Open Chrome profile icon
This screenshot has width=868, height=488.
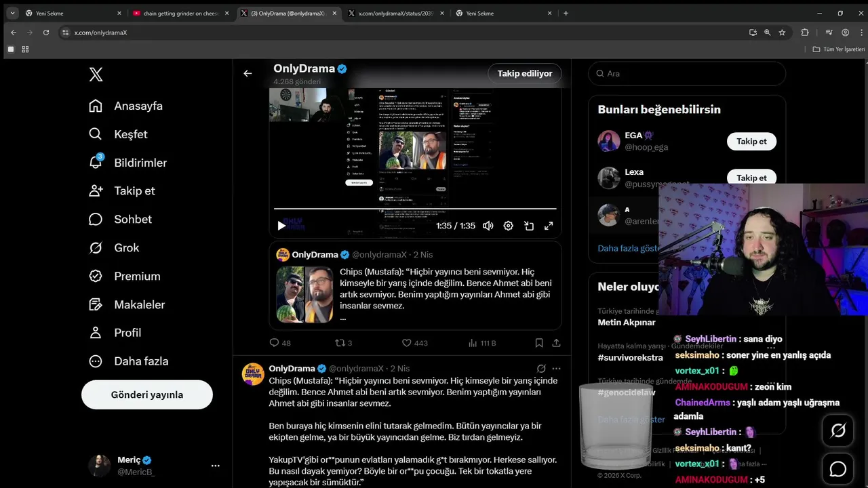coord(845,33)
